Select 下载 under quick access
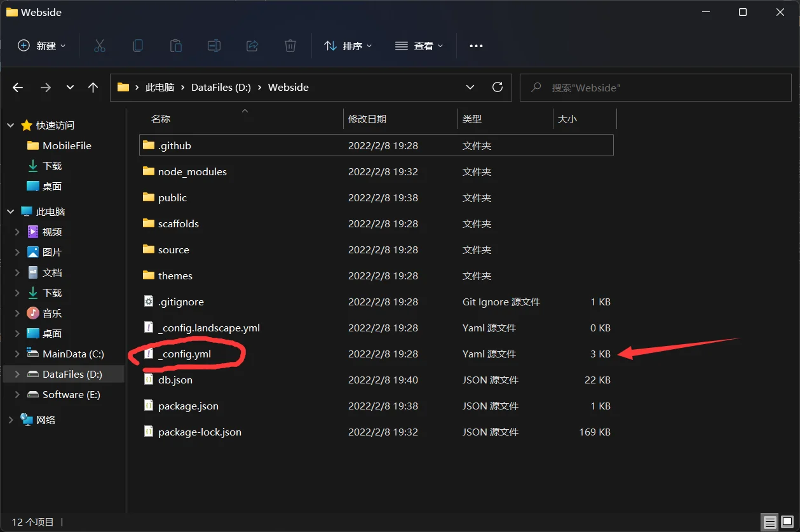This screenshot has height=532, width=800. pyautogui.click(x=52, y=166)
